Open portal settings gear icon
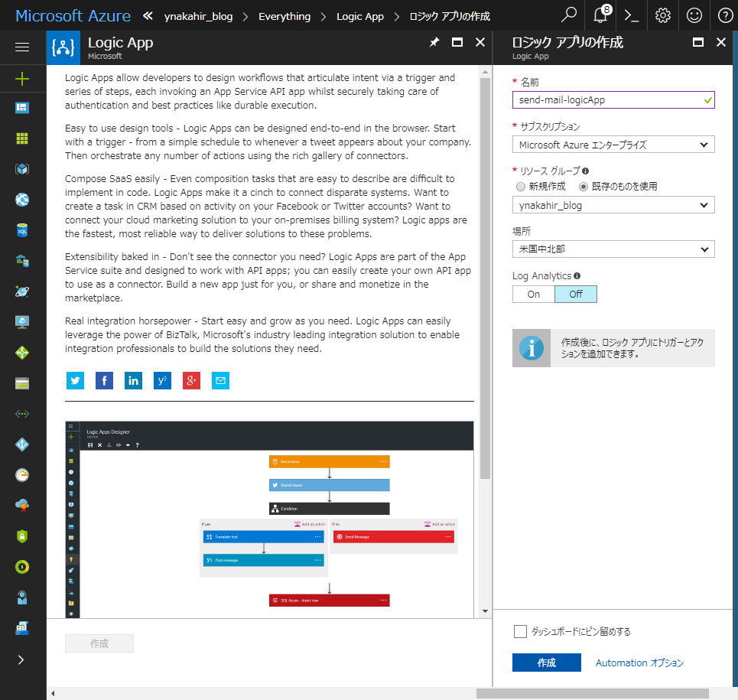 (663, 15)
